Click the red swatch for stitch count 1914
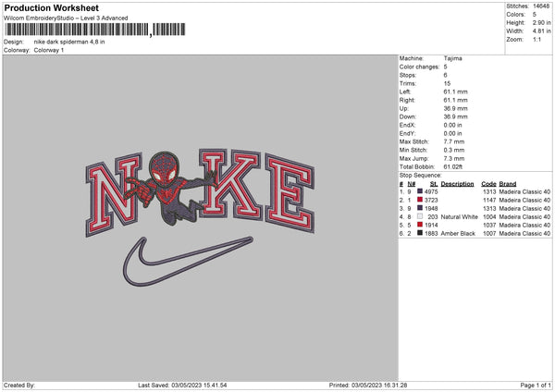 tap(420, 225)
